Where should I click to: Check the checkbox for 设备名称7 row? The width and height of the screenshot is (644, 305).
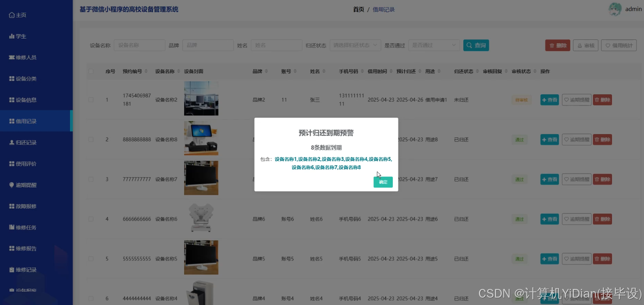click(x=91, y=179)
